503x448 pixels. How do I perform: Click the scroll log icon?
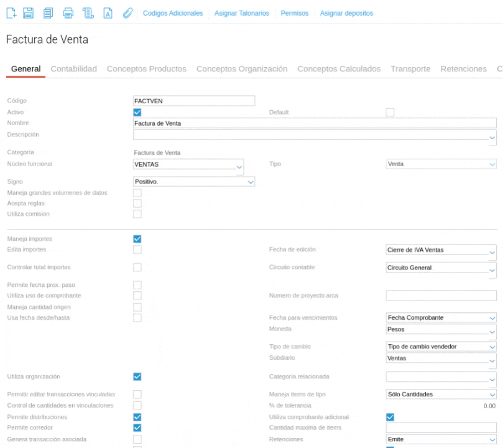(x=88, y=14)
